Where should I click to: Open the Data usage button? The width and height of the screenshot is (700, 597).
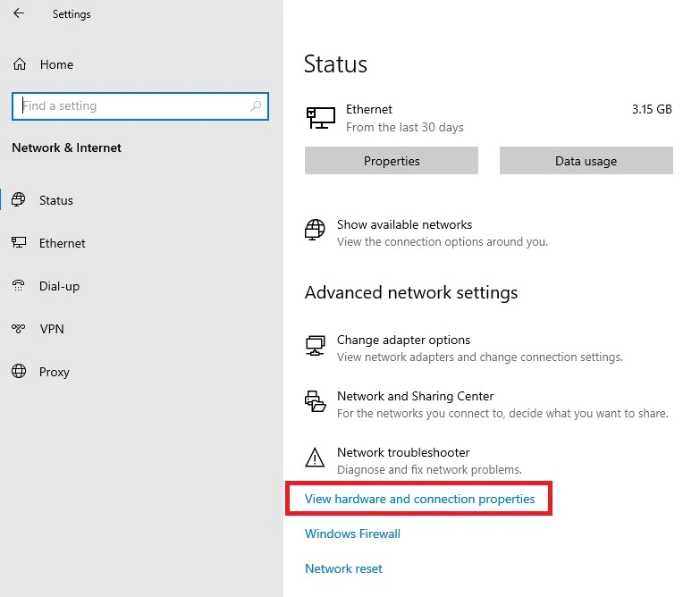pyautogui.click(x=586, y=161)
